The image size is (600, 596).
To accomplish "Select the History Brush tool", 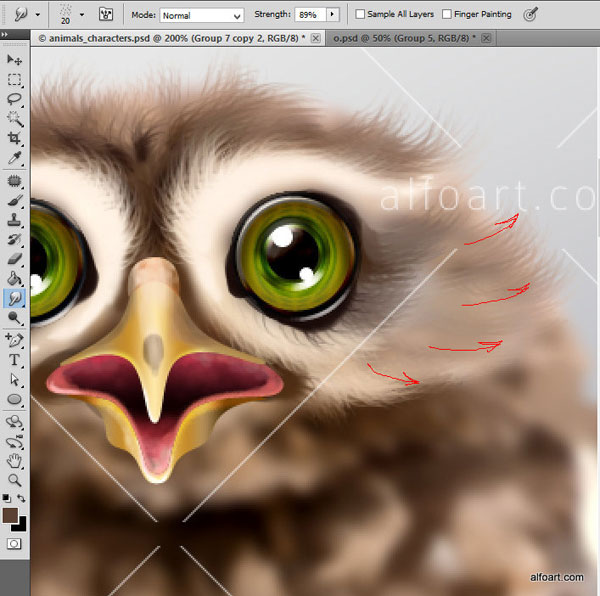I will (15, 239).
